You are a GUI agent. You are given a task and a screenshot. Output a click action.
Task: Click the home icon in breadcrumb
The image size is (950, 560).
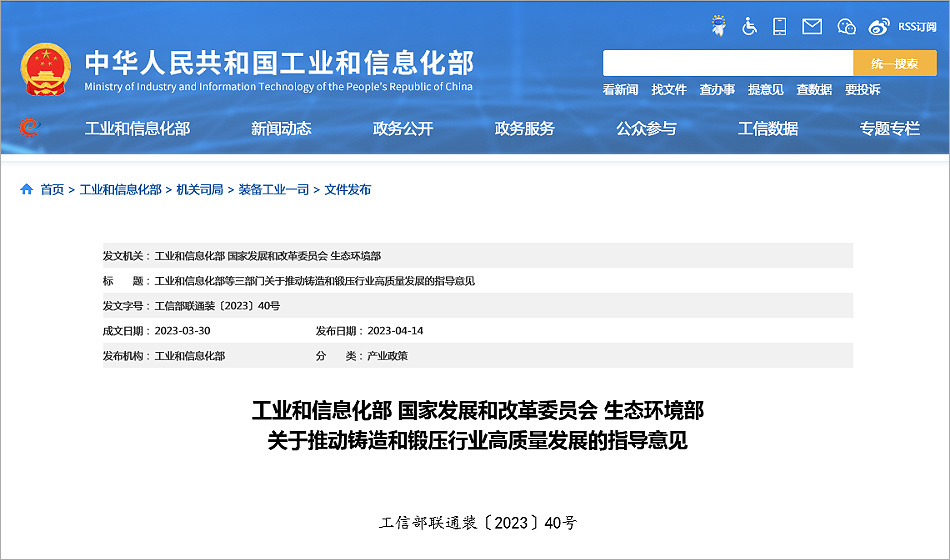pos(27,189)
